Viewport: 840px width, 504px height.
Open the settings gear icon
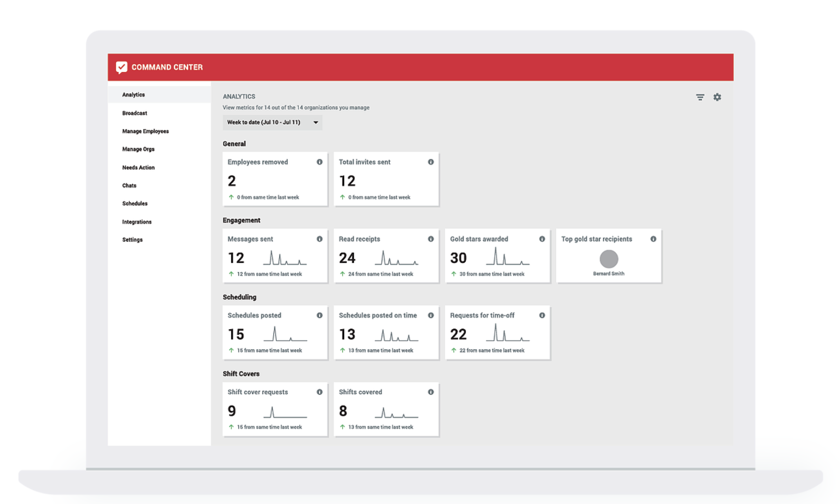pyautogui.click(x=717, y=97)
